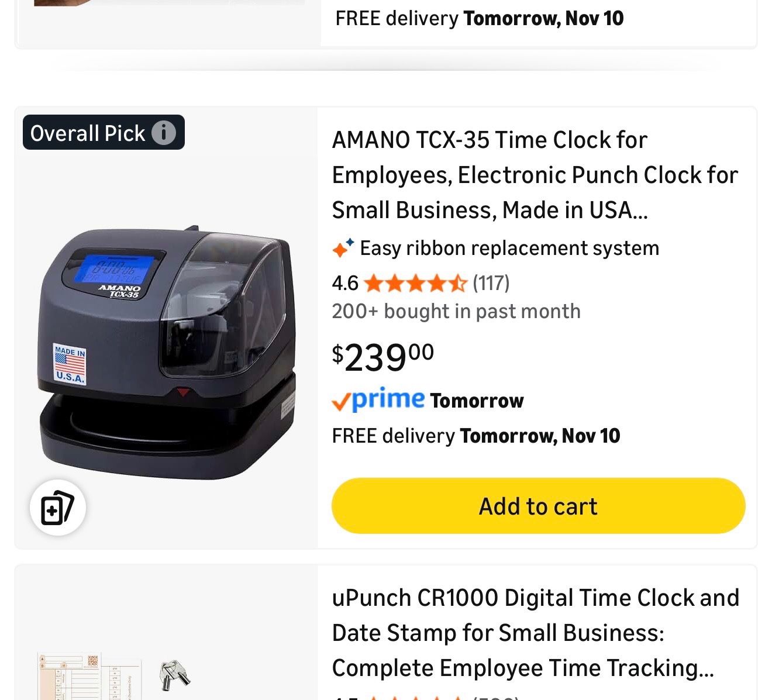The width and height of the screenshot is (772, 700).
Task: Tap the add-to-compare cards icon
Action: point(58,508)
